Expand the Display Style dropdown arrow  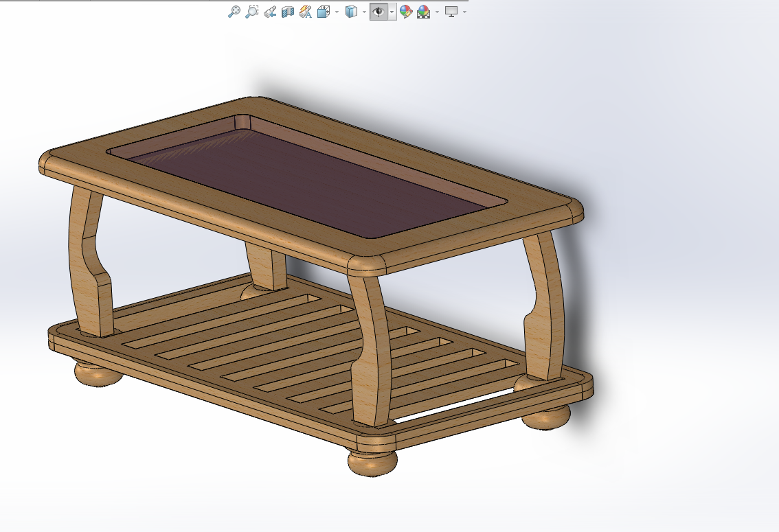click(364, 12)
